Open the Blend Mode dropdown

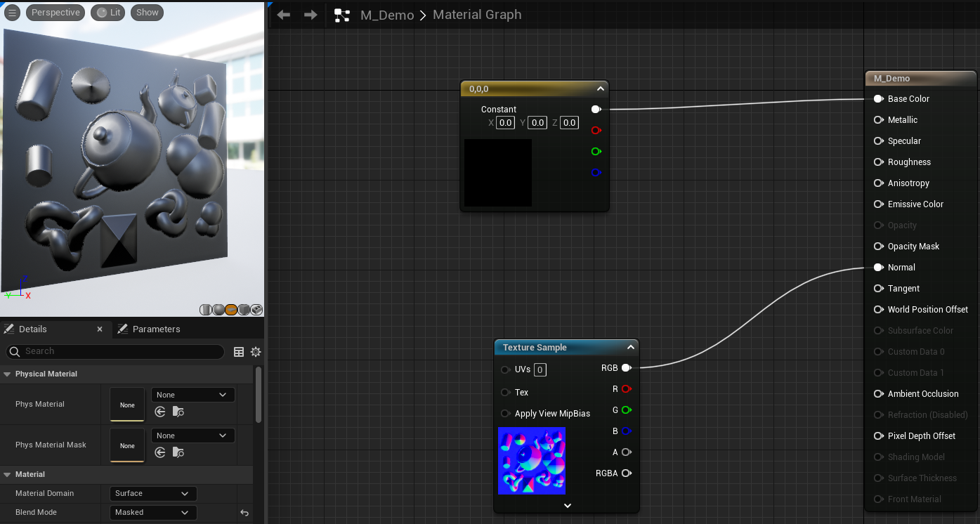(x=153, y=513)
